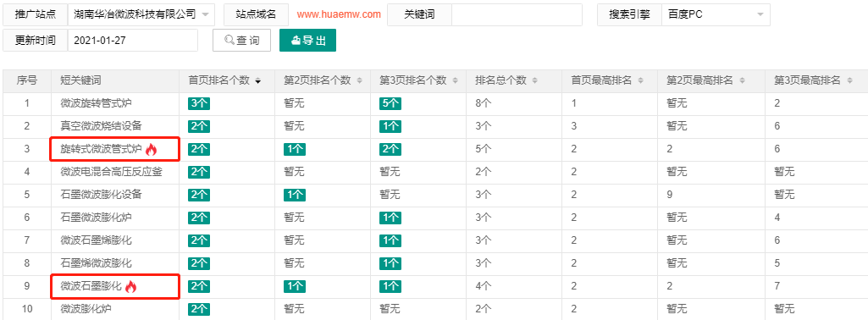Viewport: 868px width, 320px height.
Task: Click third-page rank 7 for 微波石墨膨化
Action: pyautogui.click(x=777, y=286)
